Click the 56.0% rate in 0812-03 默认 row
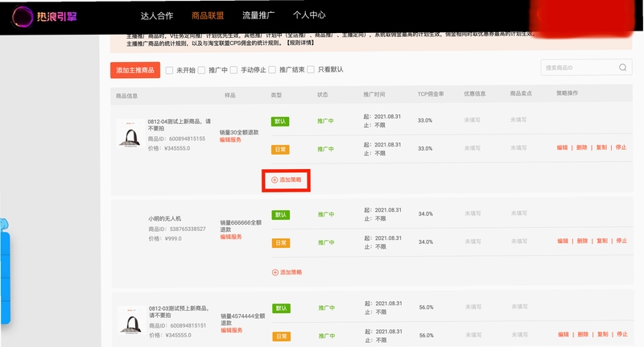 tap(427, 308)
